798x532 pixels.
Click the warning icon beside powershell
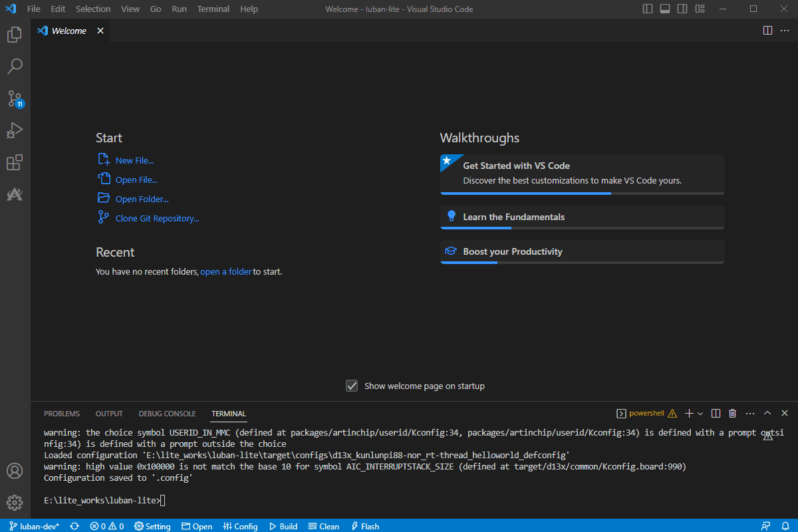672,413
